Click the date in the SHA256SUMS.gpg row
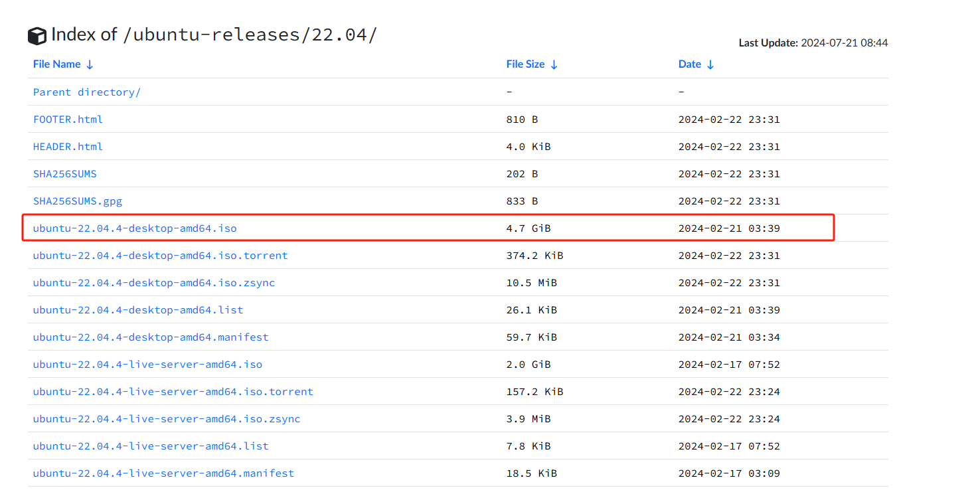Image resolution: width=980 pixels, height=498 pixels. pyautogui.click(x=729, y=201)
